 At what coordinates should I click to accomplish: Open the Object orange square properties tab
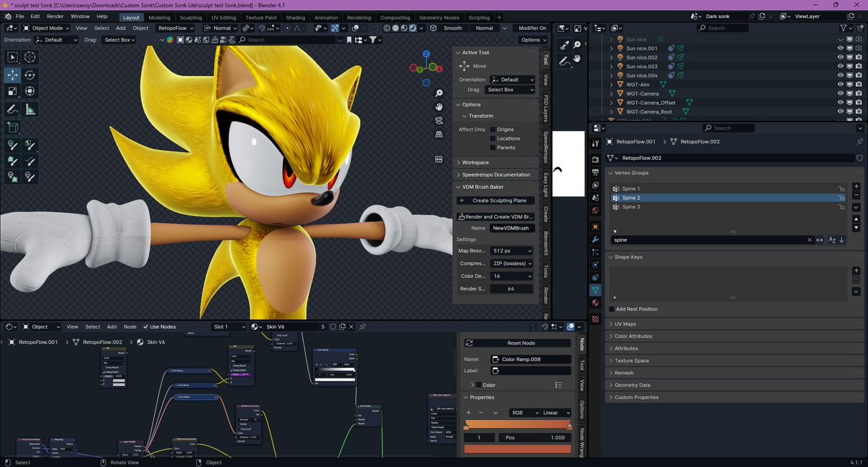(595, 227)
